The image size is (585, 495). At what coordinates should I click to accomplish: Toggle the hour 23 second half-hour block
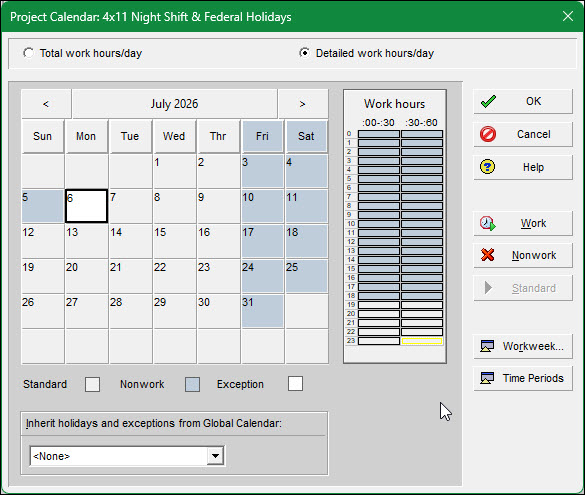pyautogui.click(x=422, y=341)
